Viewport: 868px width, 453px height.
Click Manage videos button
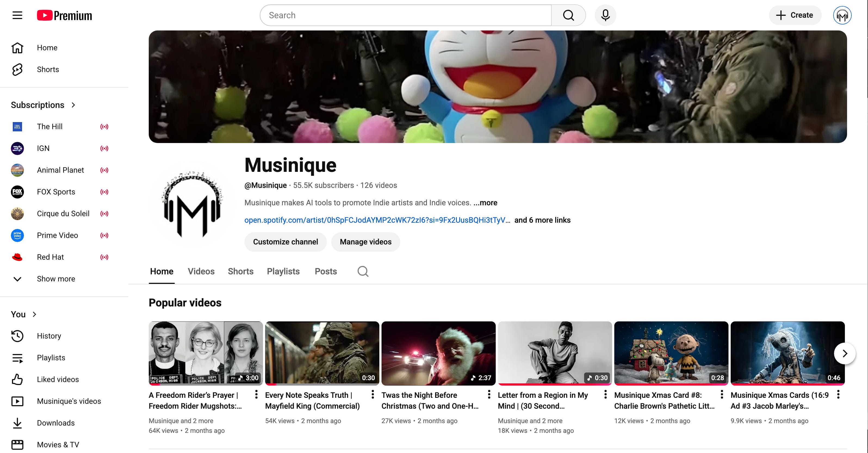tap(365, 242)
